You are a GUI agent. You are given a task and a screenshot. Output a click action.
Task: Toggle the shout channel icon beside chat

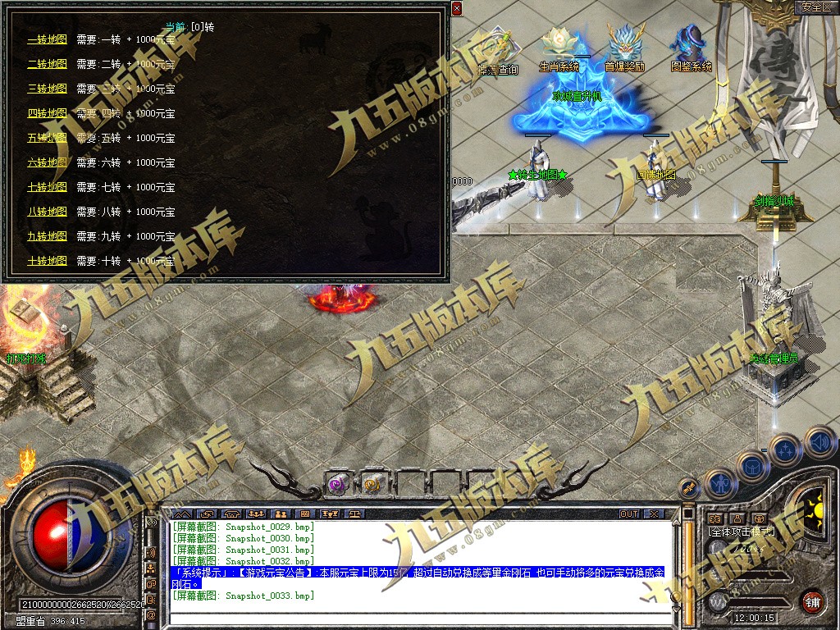point(151,553)
